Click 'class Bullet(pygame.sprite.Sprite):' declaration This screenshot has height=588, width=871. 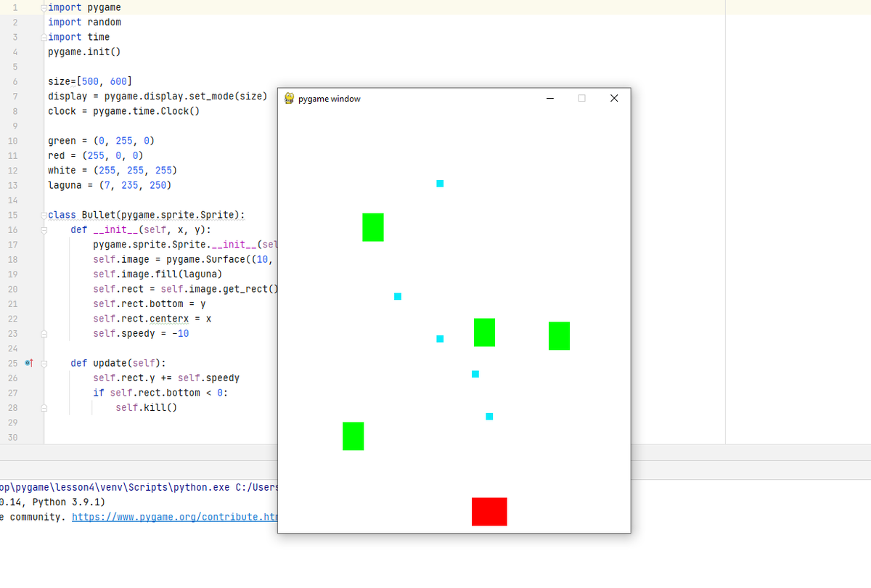pos(147,215)
